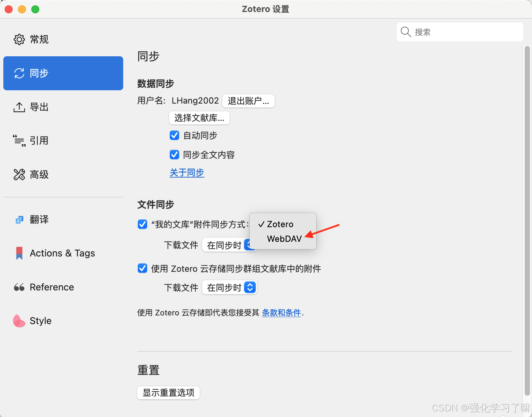
Task: Click the 同步 sync arrows icon in sidebar
Action: [x=19, y=73]
